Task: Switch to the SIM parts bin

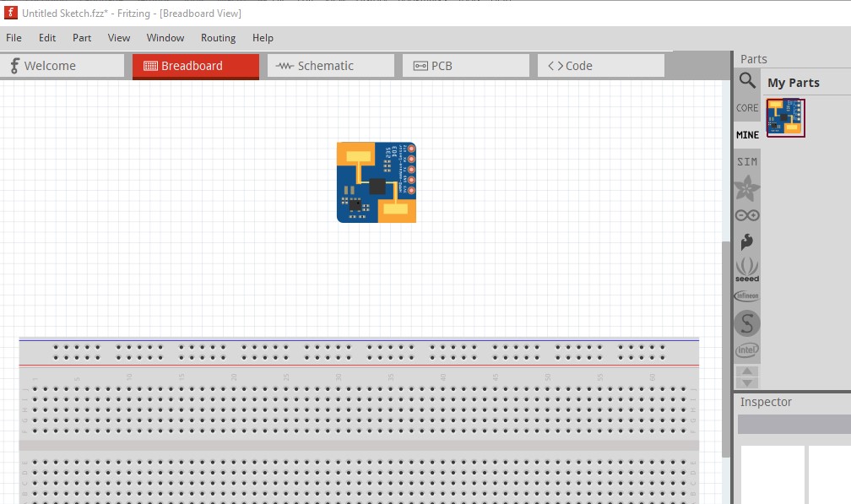Action: [x=747, y=161]
